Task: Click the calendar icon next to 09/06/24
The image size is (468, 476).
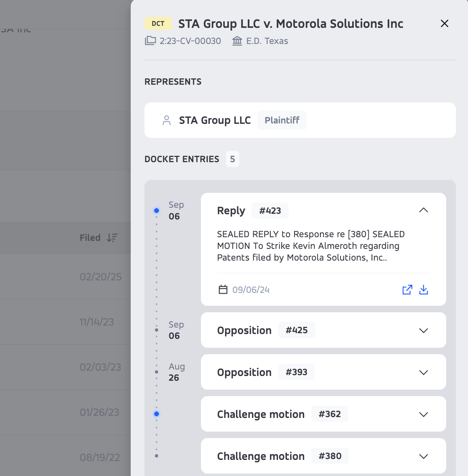Action: 223,290
